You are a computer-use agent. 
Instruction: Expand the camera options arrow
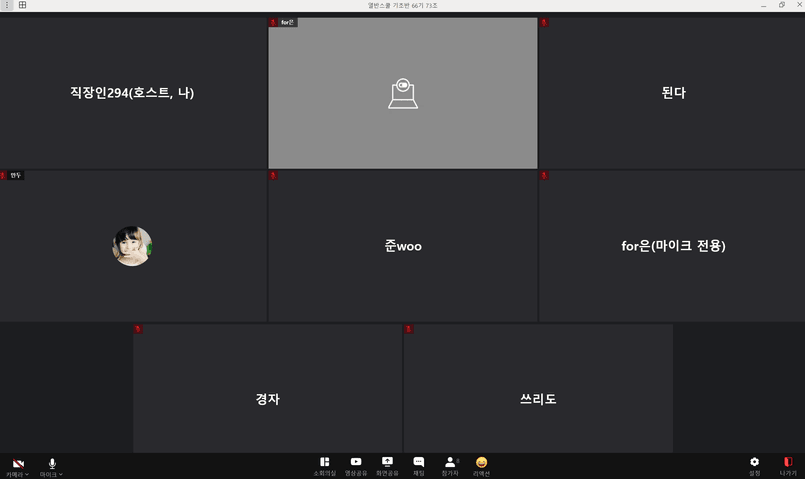coord(27,474)
